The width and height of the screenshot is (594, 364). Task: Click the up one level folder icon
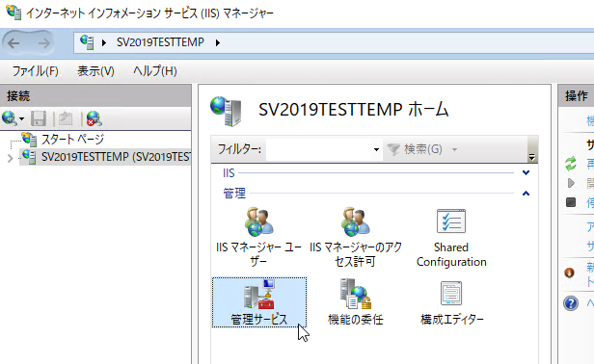tap(66, 118)
